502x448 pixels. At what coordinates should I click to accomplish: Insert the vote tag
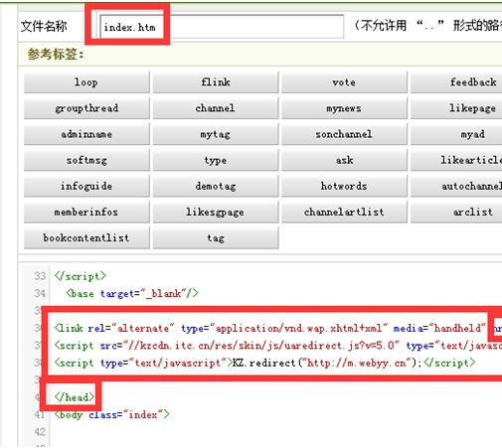344,82
